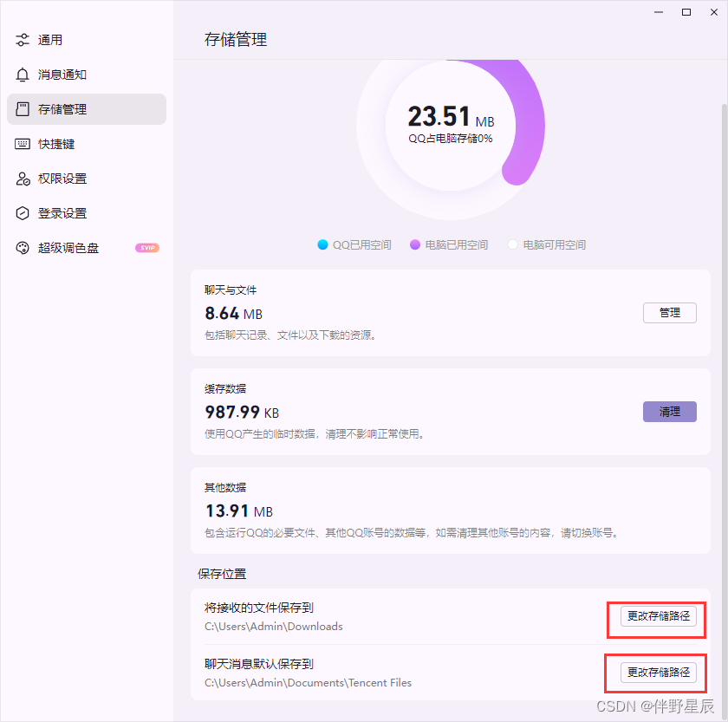
Task: Click the 聊天消息默认保存到 label
Action: click(x=259, y=664)
